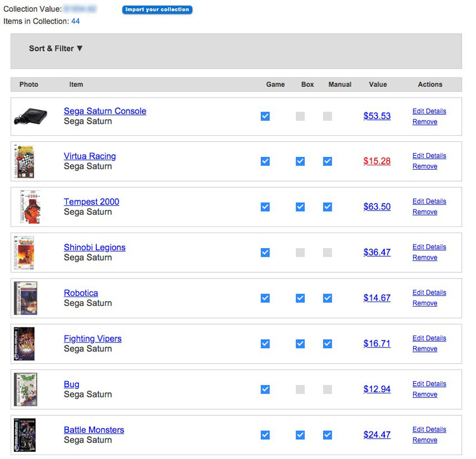Uncheck Game checkbox for Robotica
Image resolution: width=476 pixels, height=459 pixels.
pyautogui.click(x=265, y=298)
